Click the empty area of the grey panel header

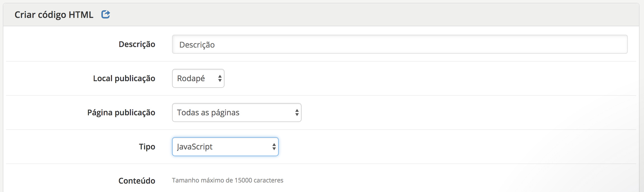click(x=363, y=15)
